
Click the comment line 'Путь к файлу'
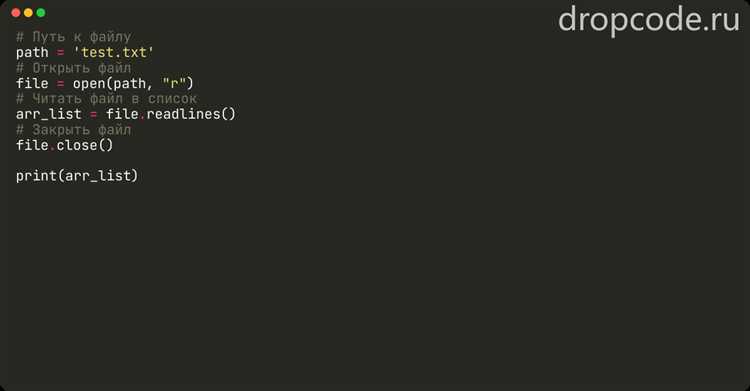(x=73, y=37)
